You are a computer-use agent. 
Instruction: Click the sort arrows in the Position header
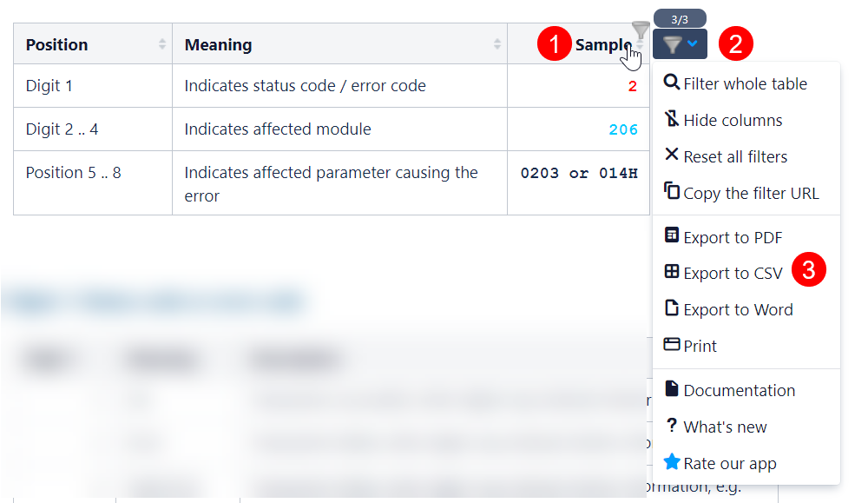[162, 44]
